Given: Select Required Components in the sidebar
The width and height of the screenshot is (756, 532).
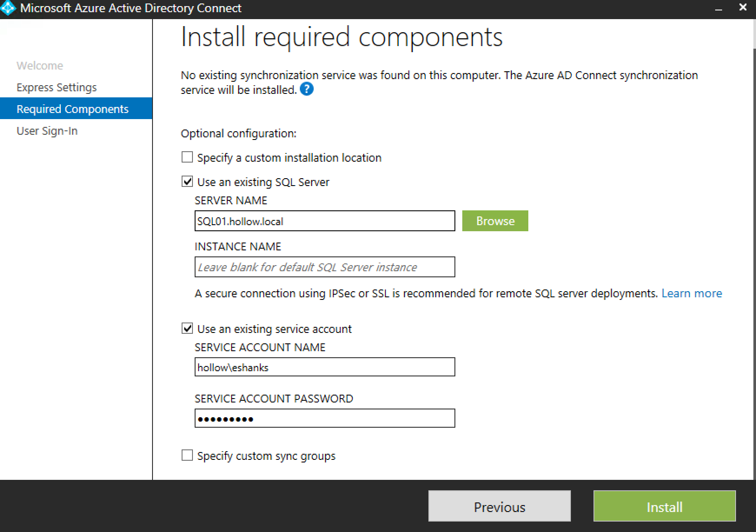Looking at the screenshot, I should pyautogui.click(x=73, y=109).
